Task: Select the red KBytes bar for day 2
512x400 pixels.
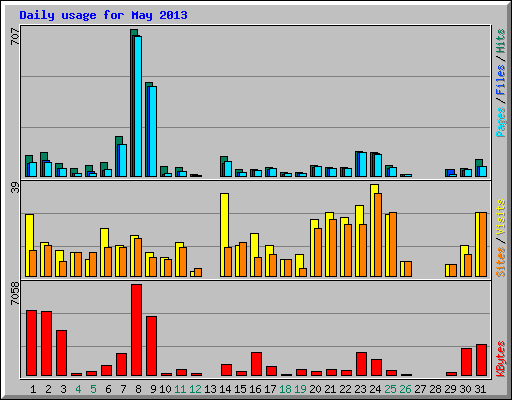Action: [46, 344]
